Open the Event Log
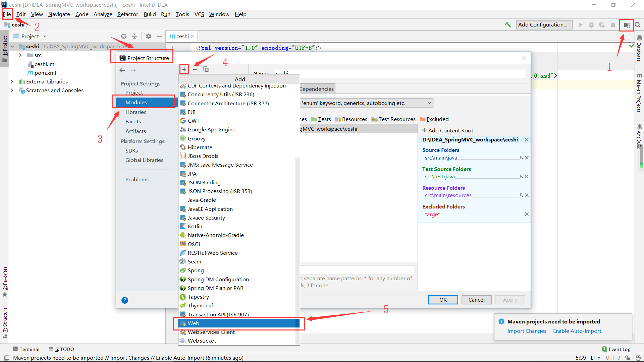Image resolution: width=644 pixels, height=362 pixels. [616, 349]
